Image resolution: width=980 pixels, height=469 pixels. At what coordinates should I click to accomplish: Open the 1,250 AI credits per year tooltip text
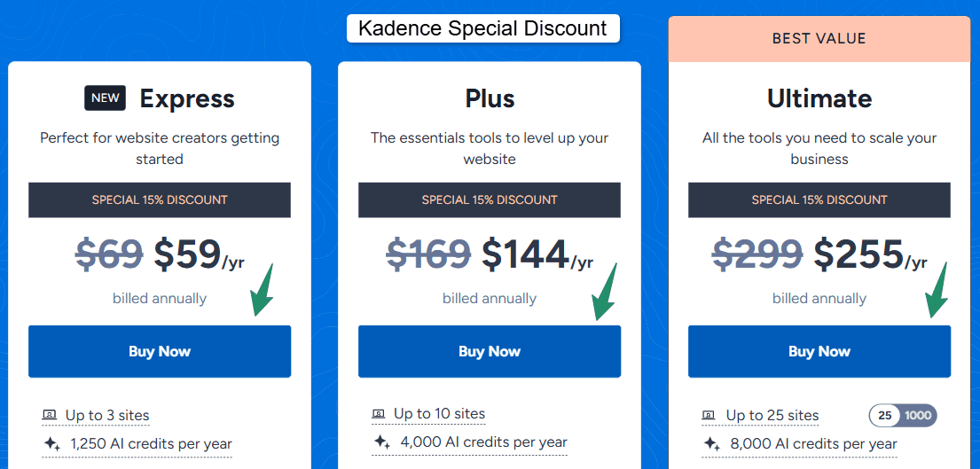(x=150, y=443)
